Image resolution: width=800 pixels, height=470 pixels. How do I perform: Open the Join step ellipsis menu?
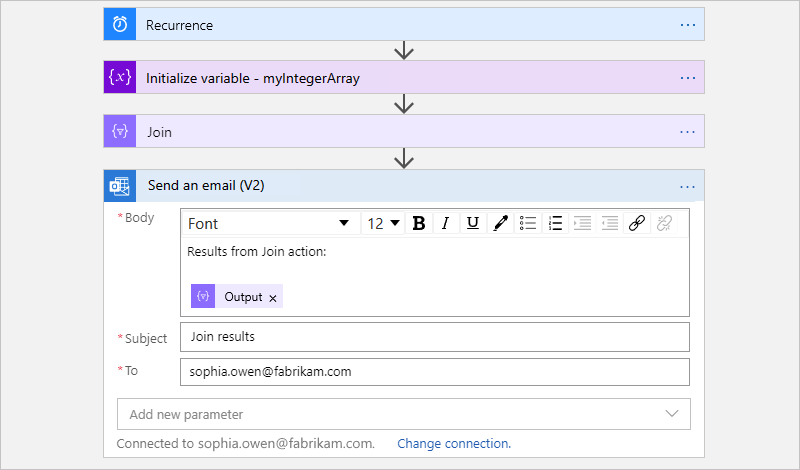pyautogui.click(x=687, y=131)
